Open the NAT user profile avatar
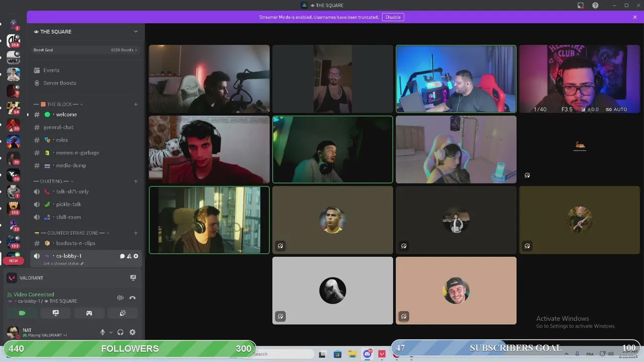The image size is (644, 362). point(13,332)
